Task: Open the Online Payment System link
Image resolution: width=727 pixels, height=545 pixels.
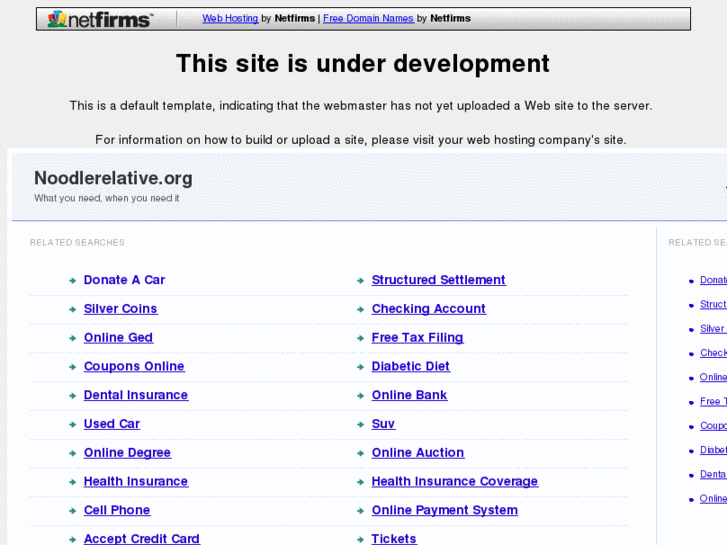Action: (x=445, y=510)
